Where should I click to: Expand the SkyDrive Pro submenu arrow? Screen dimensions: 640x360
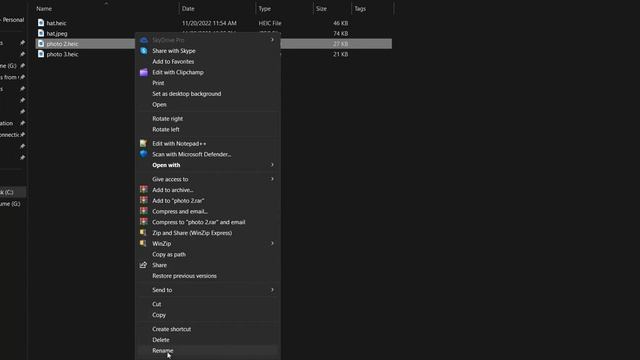pos(272,40)
